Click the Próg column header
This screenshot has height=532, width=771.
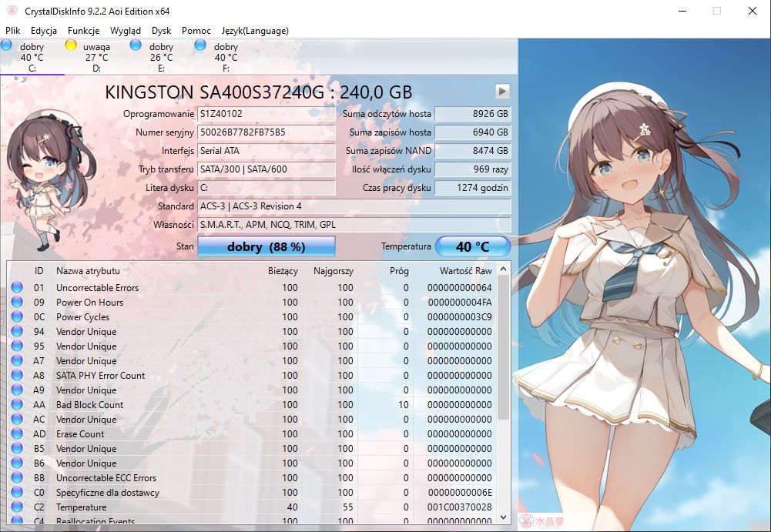point(399,271)
